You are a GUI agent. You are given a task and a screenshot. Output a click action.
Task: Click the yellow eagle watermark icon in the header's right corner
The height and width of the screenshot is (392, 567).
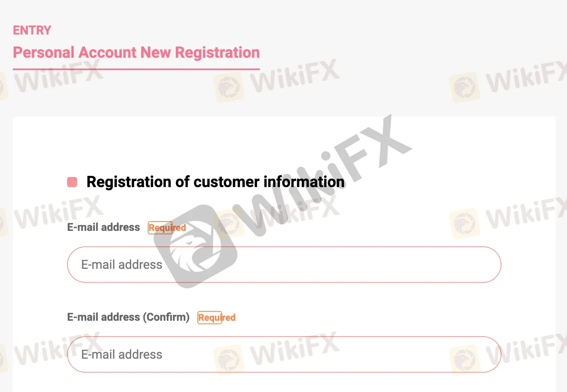(465, 87)
